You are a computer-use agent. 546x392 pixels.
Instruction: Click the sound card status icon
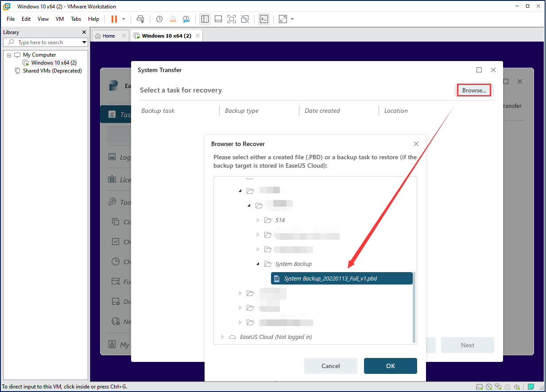[x=517, y=386]
